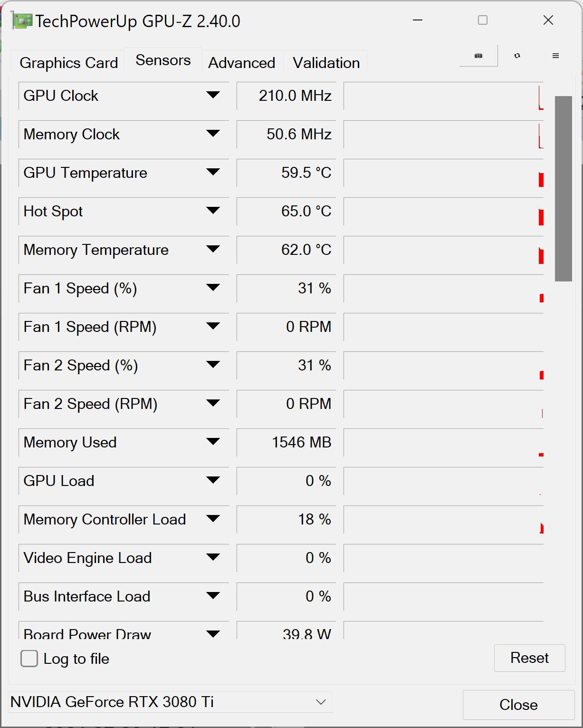The height and width of the screenshot is (728, 583).
Task: Click the Reset button
Action: [x=529, y=658]
